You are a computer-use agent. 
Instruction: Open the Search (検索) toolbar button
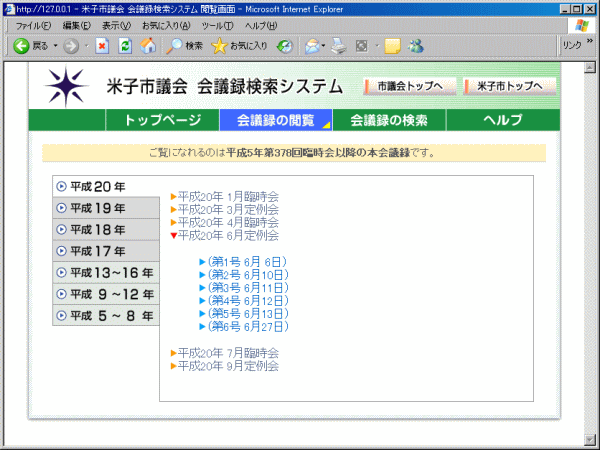184,46
